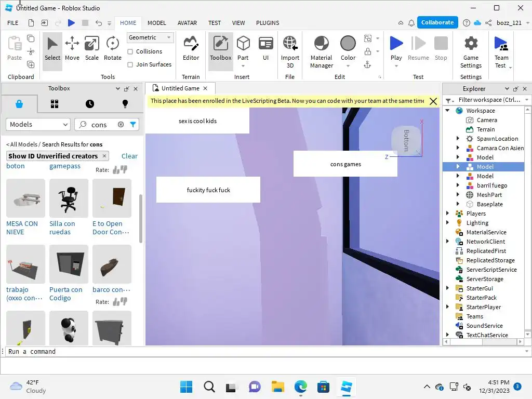Image resolution: width=532 pixels, height=399 pixels.
Task: Switch to the AVATAR ribbon tab
Action: (x=187, y=23)
